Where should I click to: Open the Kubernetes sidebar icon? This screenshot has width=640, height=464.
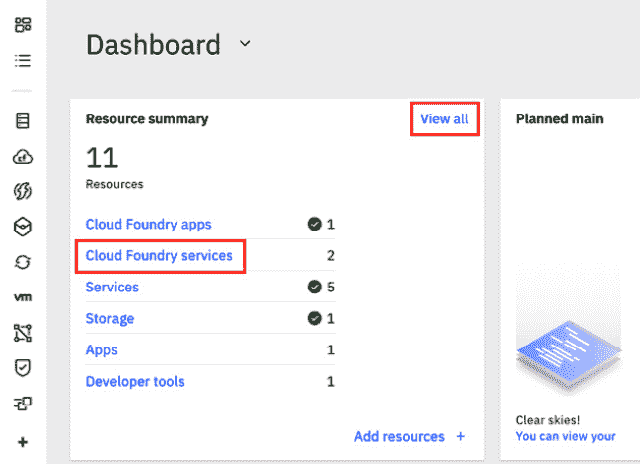click(23, 226)
